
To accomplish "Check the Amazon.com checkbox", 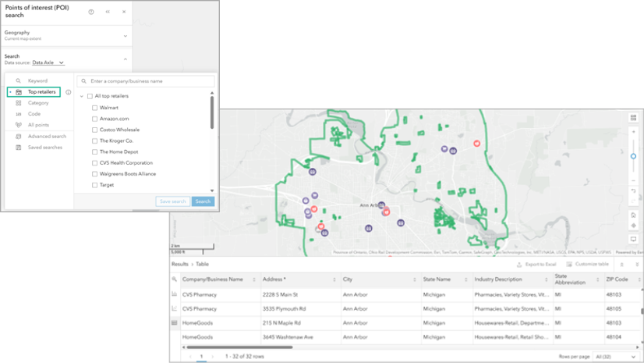I will 95,119.
